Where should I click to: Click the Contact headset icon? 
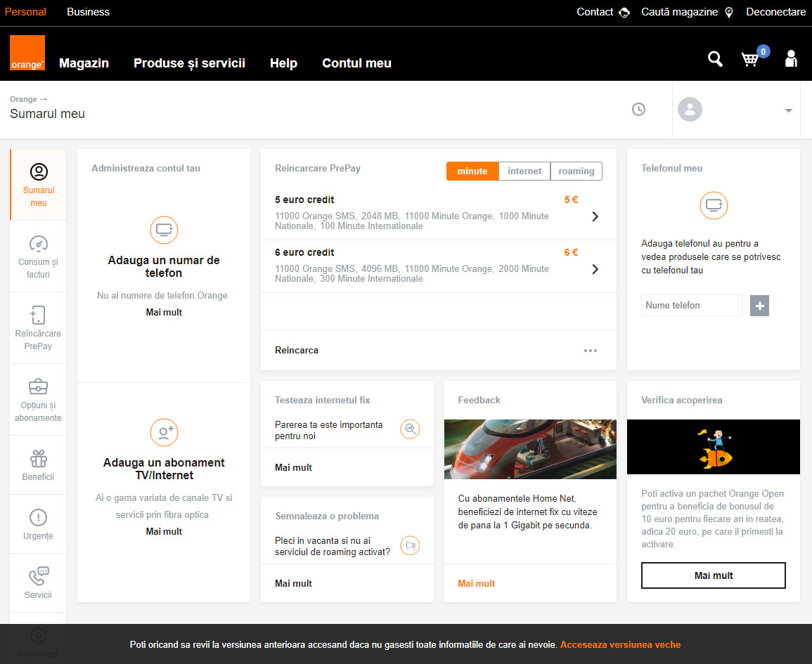624,13
